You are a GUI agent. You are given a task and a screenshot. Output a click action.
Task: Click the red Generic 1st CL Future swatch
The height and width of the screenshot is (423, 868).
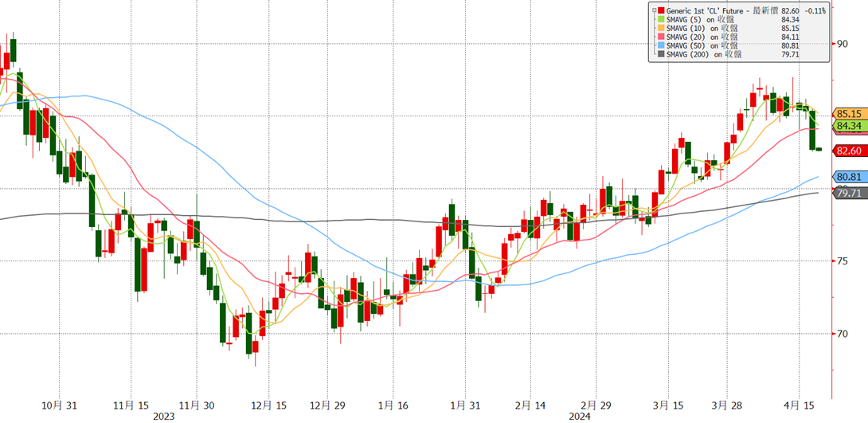pos(661,10)
